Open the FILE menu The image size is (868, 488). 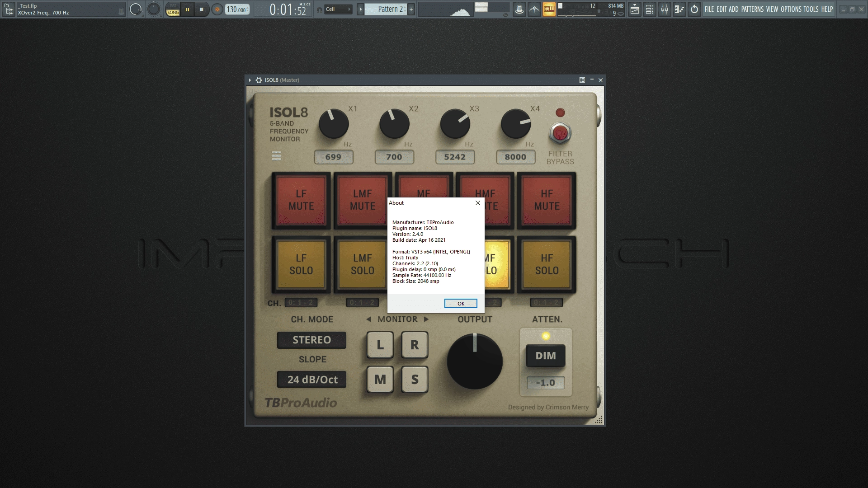(x=709, y=9)
